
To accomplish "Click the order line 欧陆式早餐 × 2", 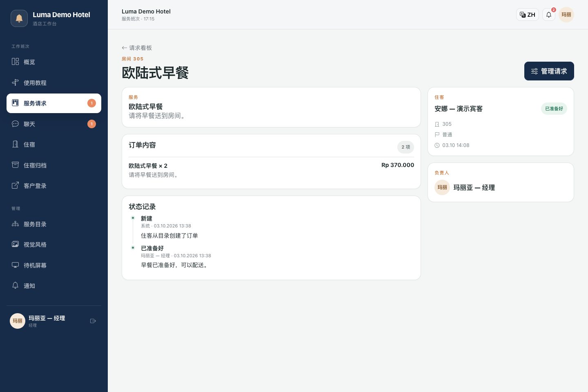I will (148, 166).
